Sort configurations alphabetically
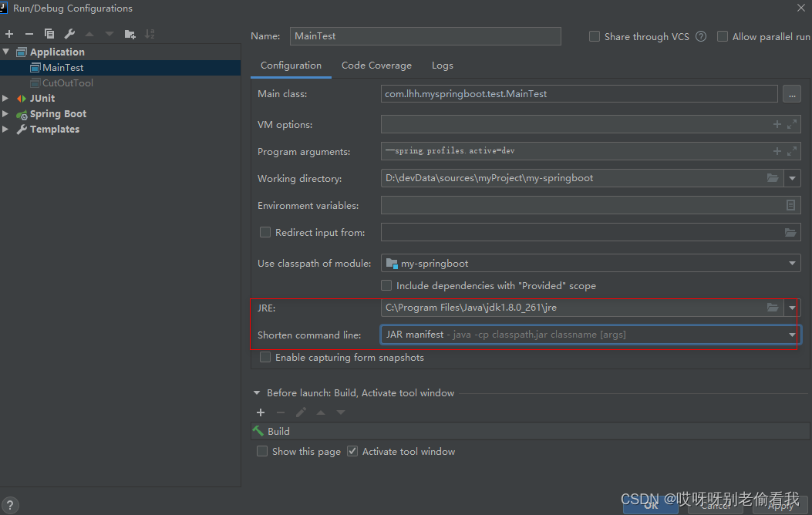This screenshot has width=812, height=515. tap(150, 34)
